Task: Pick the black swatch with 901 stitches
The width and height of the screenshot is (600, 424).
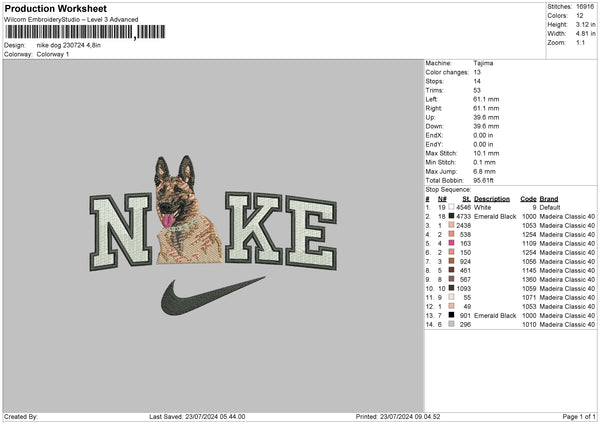Action: [451, 315]
